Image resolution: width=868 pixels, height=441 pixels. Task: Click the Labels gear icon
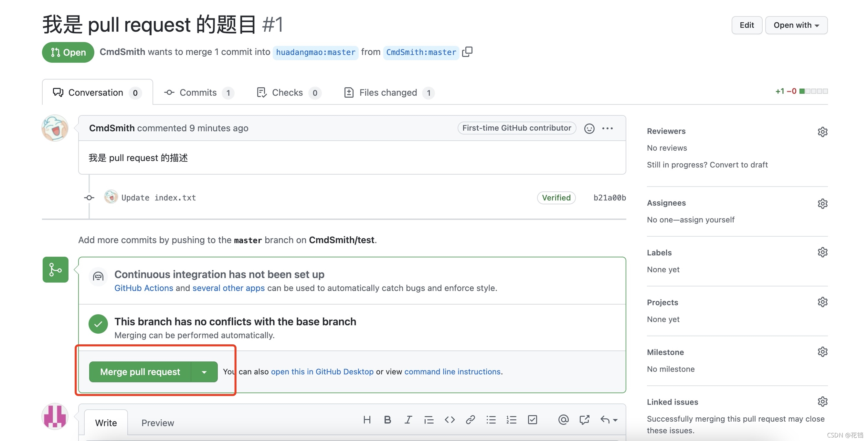coord(822,253)
